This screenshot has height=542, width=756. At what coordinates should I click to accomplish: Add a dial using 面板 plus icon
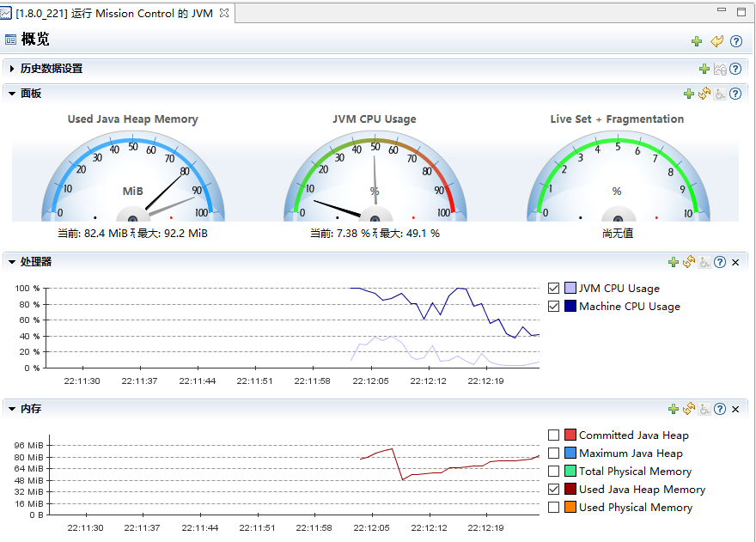click(688, 94)
